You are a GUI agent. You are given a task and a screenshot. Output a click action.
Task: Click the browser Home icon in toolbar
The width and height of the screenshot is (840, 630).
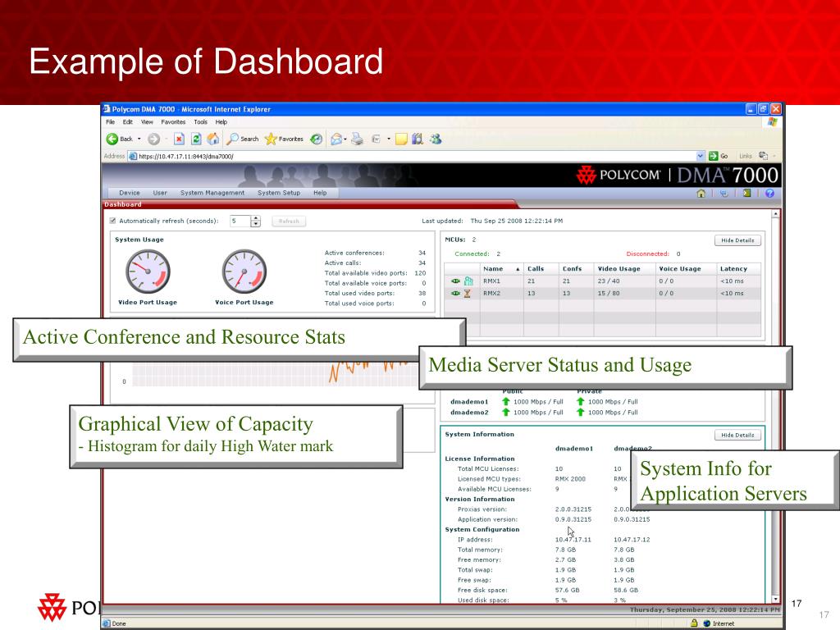212,139
